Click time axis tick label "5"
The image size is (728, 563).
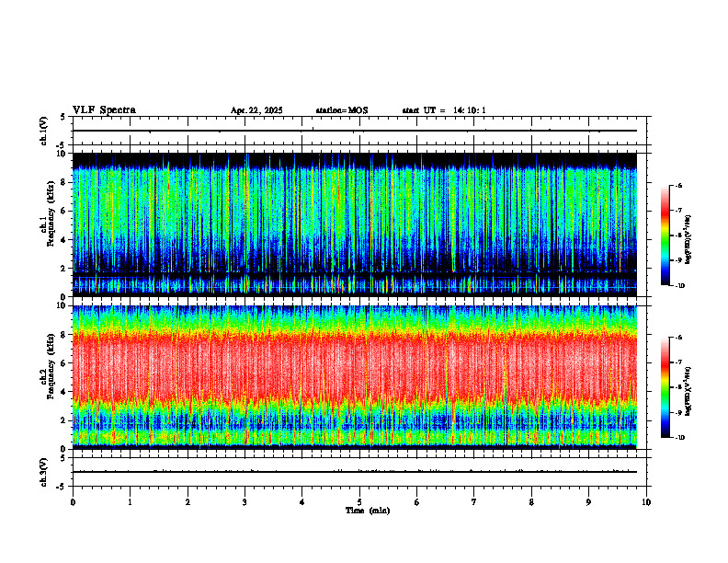point(359,502)
